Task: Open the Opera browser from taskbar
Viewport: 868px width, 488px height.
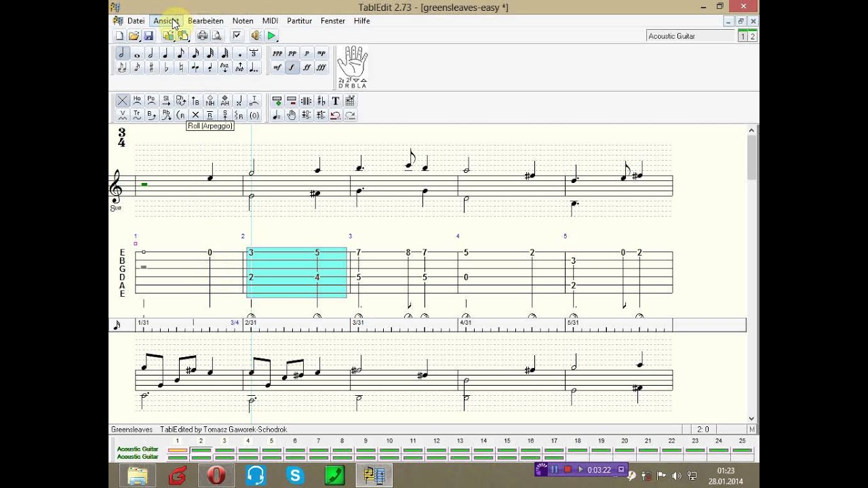Action: coord(216,476)
